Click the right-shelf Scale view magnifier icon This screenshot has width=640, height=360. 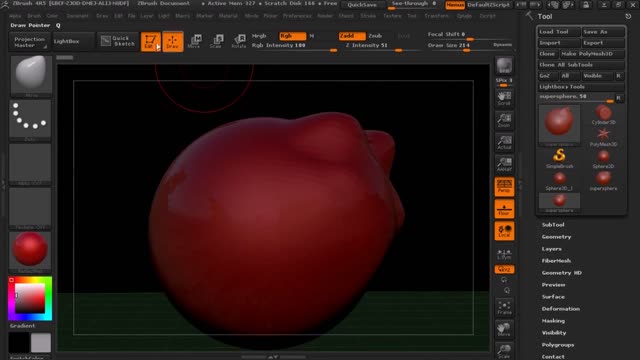[504, 351]
